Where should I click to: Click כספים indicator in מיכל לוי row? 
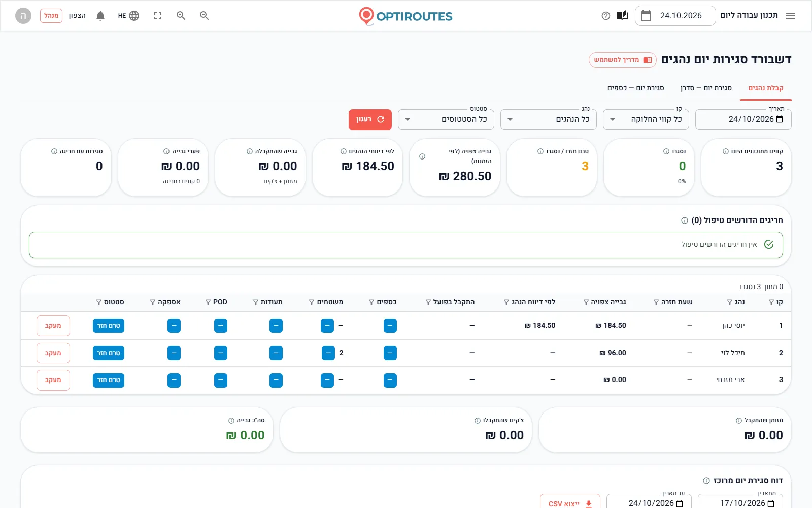click(x=390, y=353)
